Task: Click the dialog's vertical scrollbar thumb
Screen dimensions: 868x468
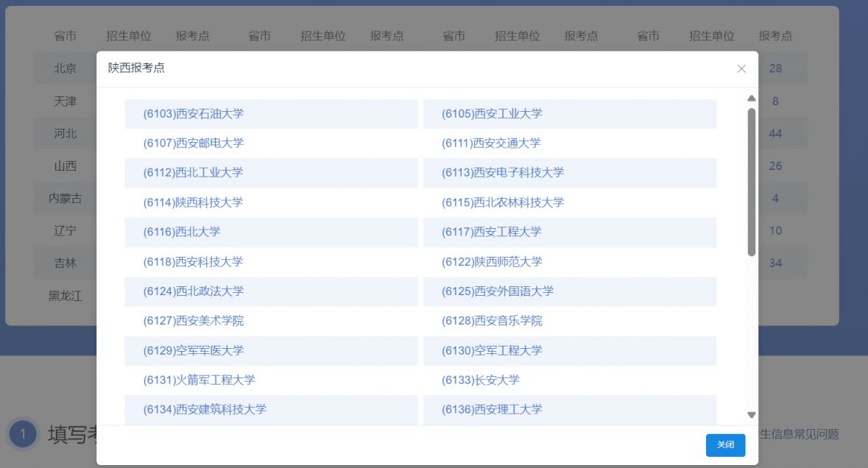Action: coord(751,182)
